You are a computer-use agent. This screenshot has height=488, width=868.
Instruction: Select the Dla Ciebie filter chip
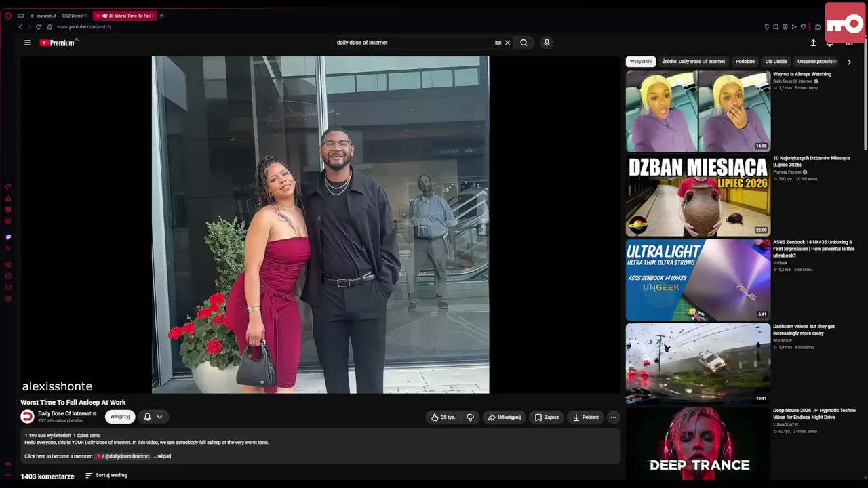point(776,62)
